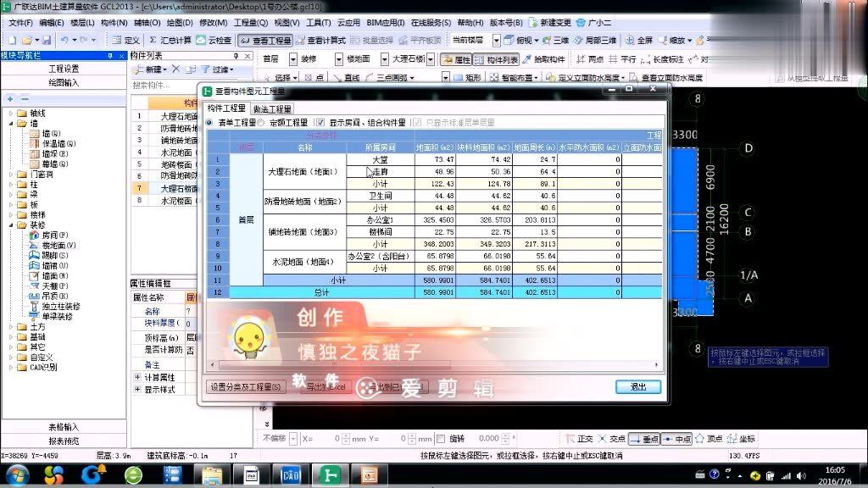Viewport: 868px width, 488px height.
Task: Click the volume icon in system tray
Action: click(801, 475)
